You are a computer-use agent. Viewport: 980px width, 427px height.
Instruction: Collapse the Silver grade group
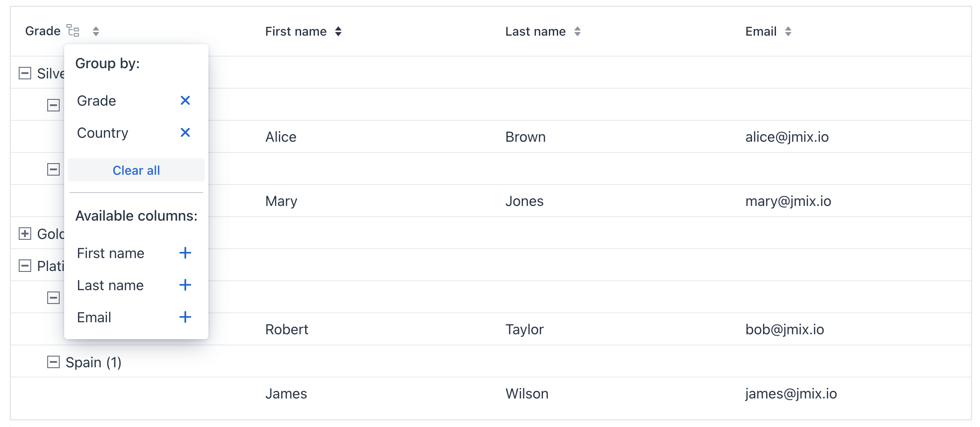(x=25, y=73)
